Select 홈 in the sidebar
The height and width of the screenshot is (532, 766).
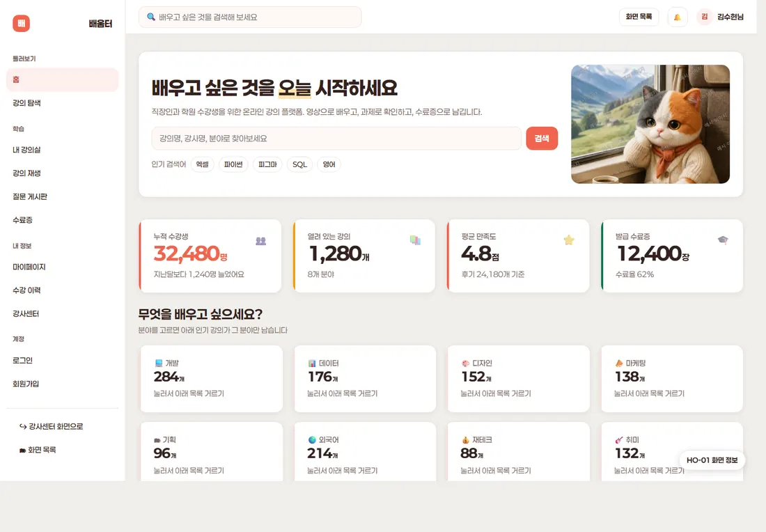coord(63,79)
